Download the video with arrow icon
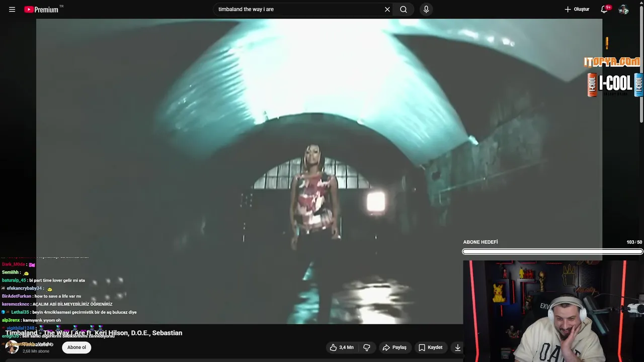The image size is (644, 362). pos(457,347)
